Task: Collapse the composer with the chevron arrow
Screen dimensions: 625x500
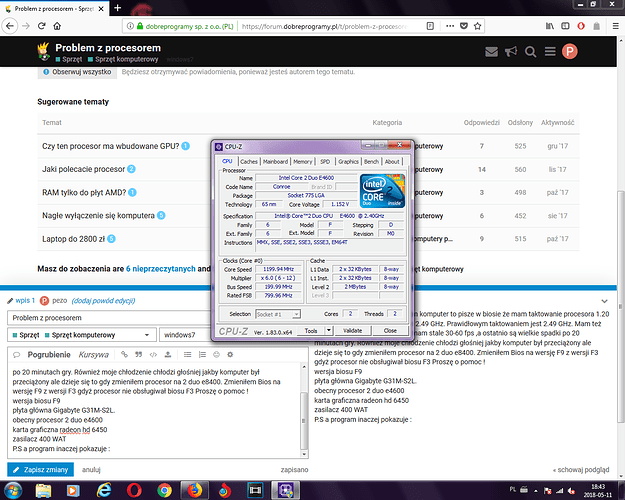Action: (x=605, y=301)
